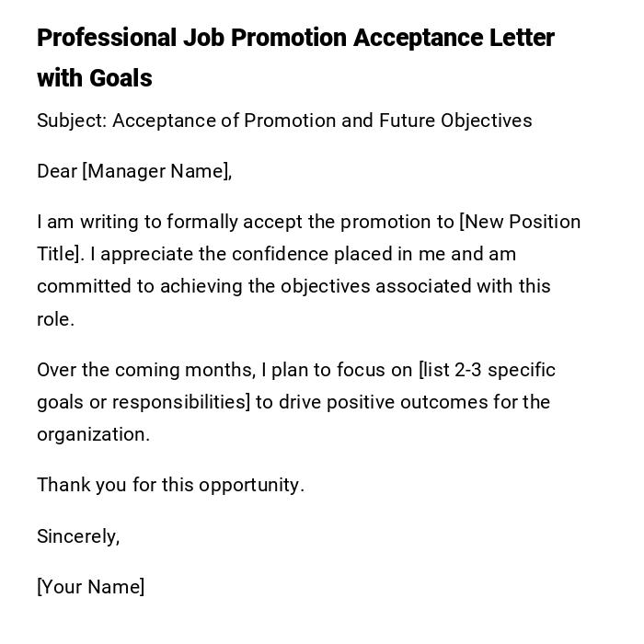Click the word "role." ending first paragraph

(x=55, y=320)
